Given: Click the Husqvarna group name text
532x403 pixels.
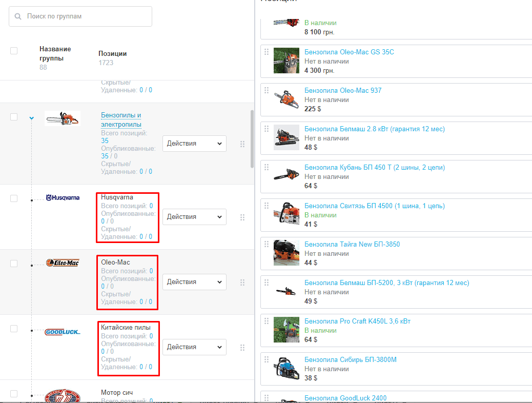Looking at the screenshot, I should click(x=117, y=197).
